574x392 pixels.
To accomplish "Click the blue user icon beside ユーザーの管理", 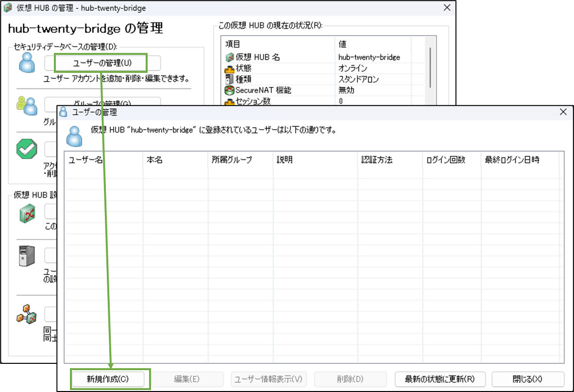I will pyautogui.click(x=28, y=63).
